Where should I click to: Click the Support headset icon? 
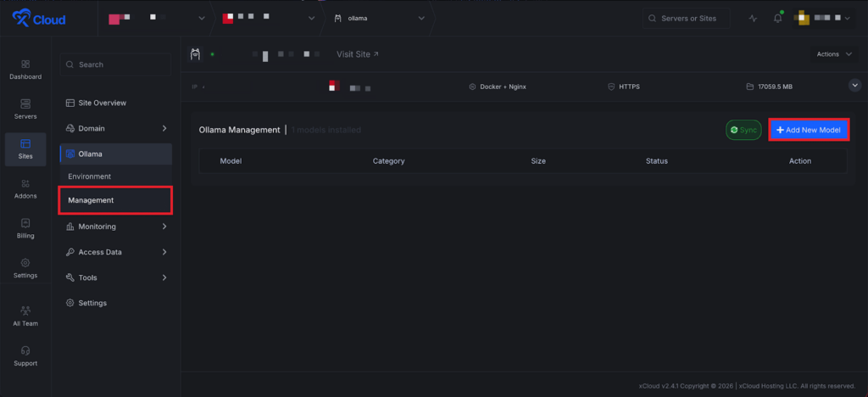point(25,351)
